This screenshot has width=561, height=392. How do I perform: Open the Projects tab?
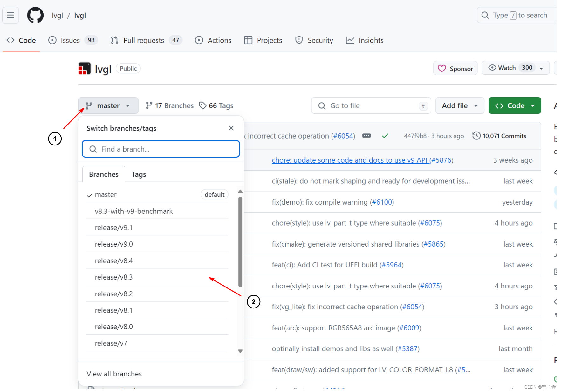point(263,40)
